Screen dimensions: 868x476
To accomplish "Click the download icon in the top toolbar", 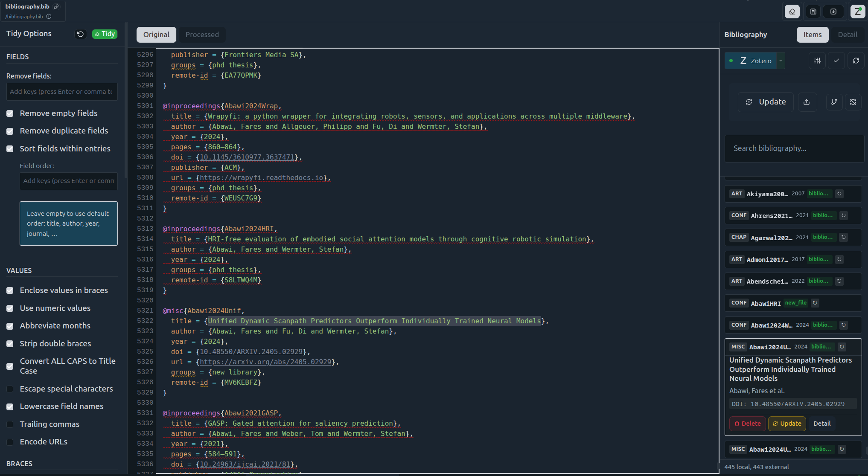I will 833,12.
